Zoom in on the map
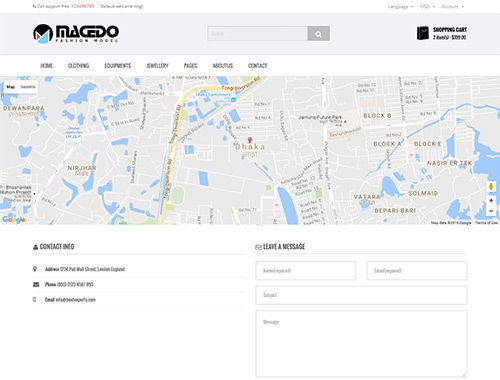This screenshot has height=380, width=500. pyautogui.click(x=491, y=201)
